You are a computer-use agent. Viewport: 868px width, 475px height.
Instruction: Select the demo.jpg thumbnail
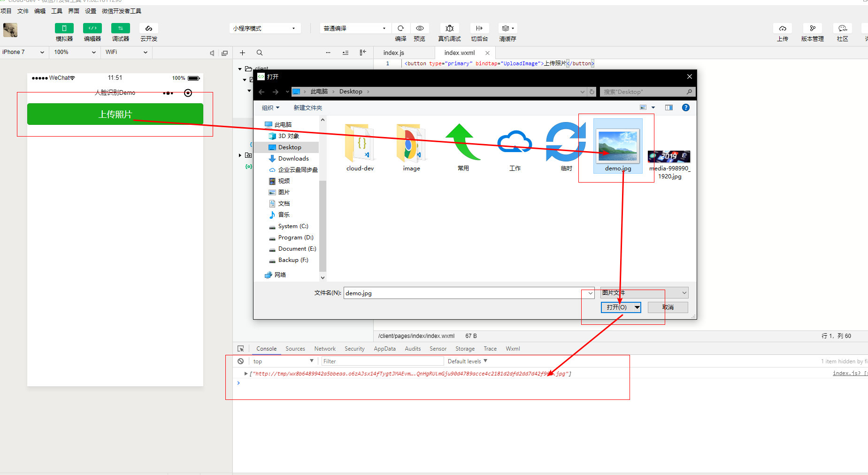click(x=618, y=146)
